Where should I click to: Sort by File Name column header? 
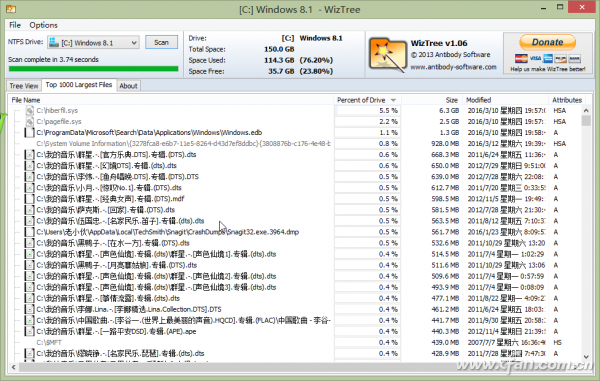pos(171,100)
